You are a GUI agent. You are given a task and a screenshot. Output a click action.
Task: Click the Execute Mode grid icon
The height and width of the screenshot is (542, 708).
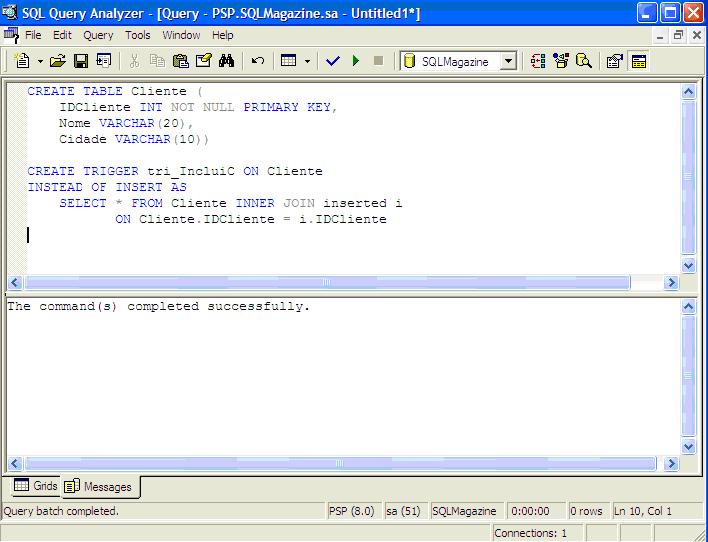(288, 61)
